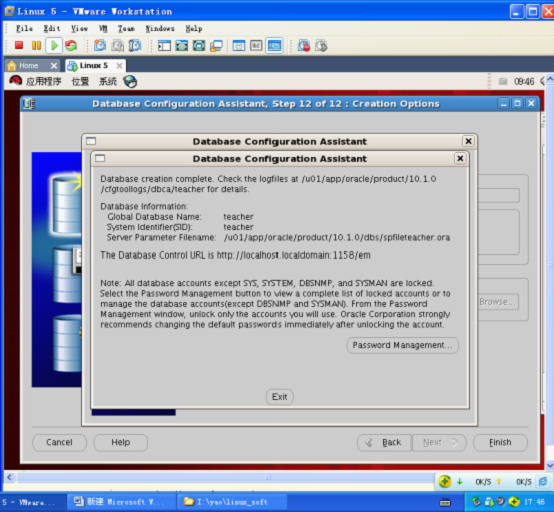The width and height of the screenshot is (554, 512).
Task: Open the Team menu
Action: tap(126, 29)
